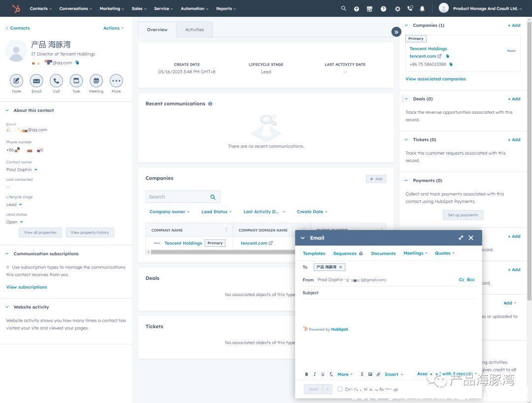Viewport: 532px width, 403px height.
Task: Open the Insert dropdown in email editor
Action: tap(394, 374)
